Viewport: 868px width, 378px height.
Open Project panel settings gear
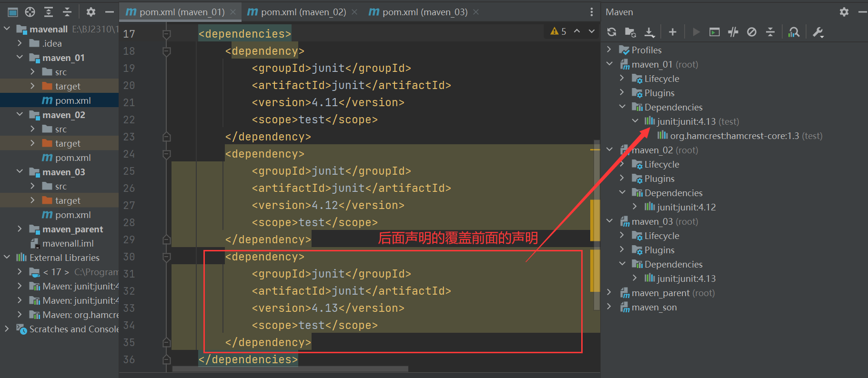click(x=91, y=12)
